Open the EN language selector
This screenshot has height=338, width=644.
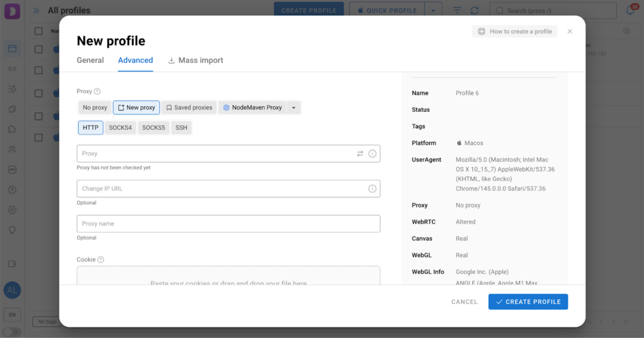tap(12, 314)
